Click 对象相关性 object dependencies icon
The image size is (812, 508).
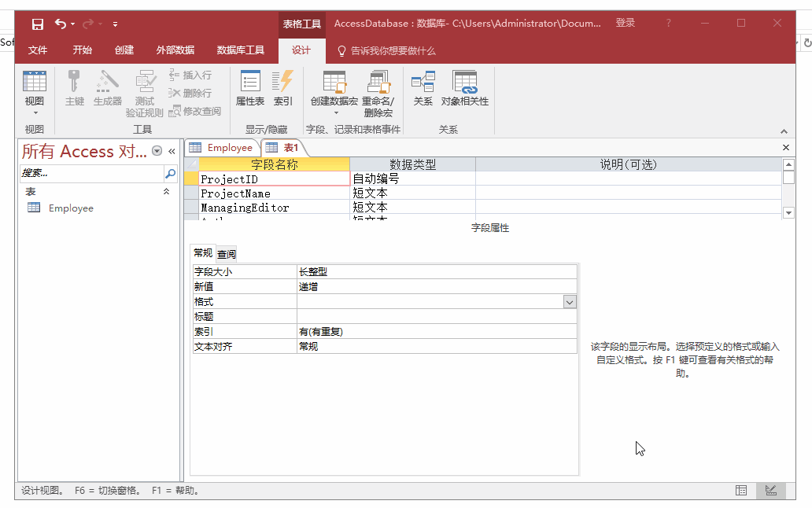tap(464, 87)
